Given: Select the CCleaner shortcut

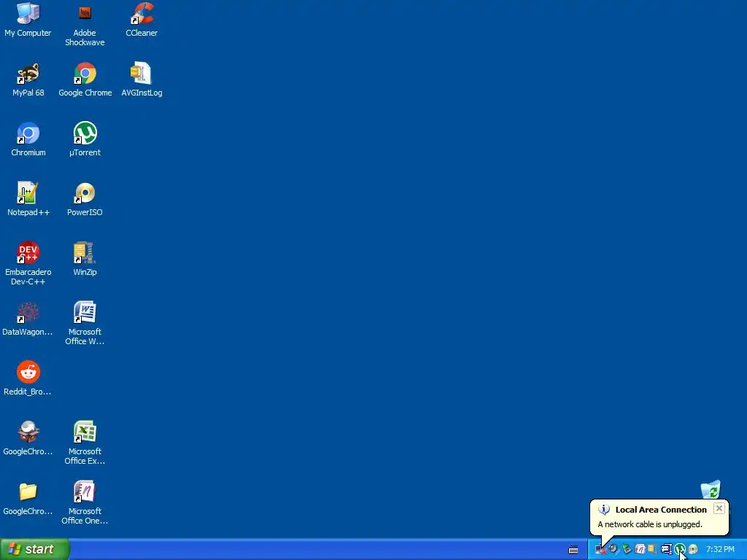Looking at the screenshot, I should coord(142,20).
